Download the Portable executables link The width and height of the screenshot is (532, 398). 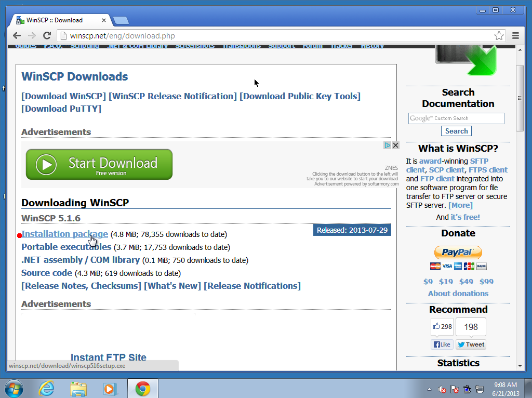point(66,247)
